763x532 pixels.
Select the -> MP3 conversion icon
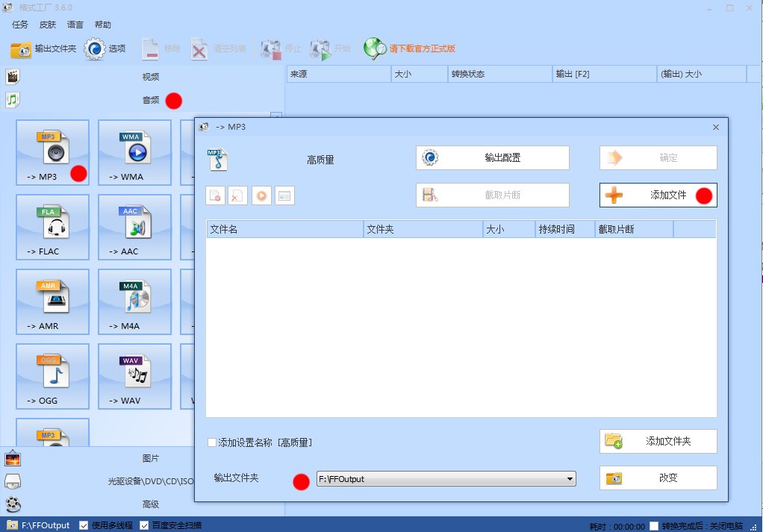pos(52,153)
